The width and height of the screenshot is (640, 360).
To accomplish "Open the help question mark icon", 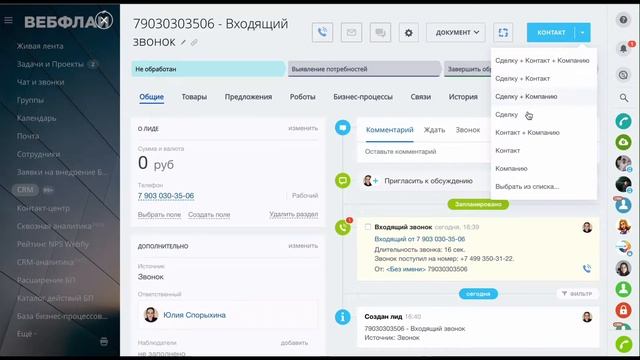I will 623,20.
